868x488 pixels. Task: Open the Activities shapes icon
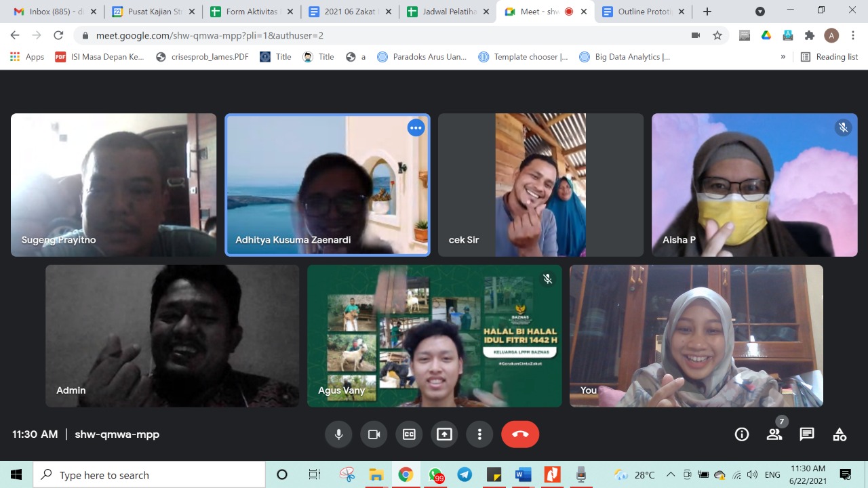click(x=840, y=434)
